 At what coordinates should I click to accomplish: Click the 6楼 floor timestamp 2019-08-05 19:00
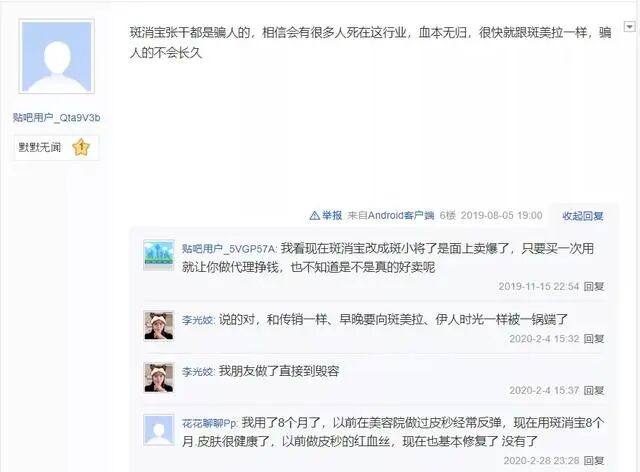click(502, 215)
